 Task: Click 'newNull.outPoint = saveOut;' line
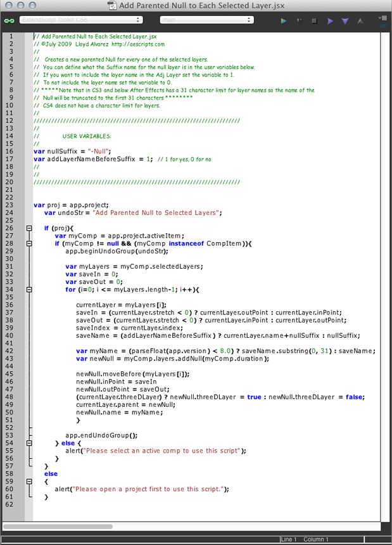123,389
